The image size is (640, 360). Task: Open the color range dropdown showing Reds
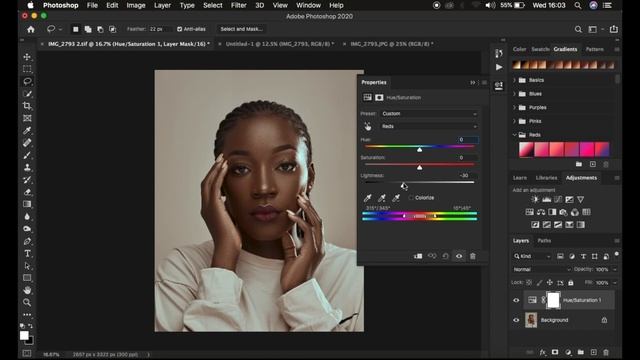tap(429, 127)
